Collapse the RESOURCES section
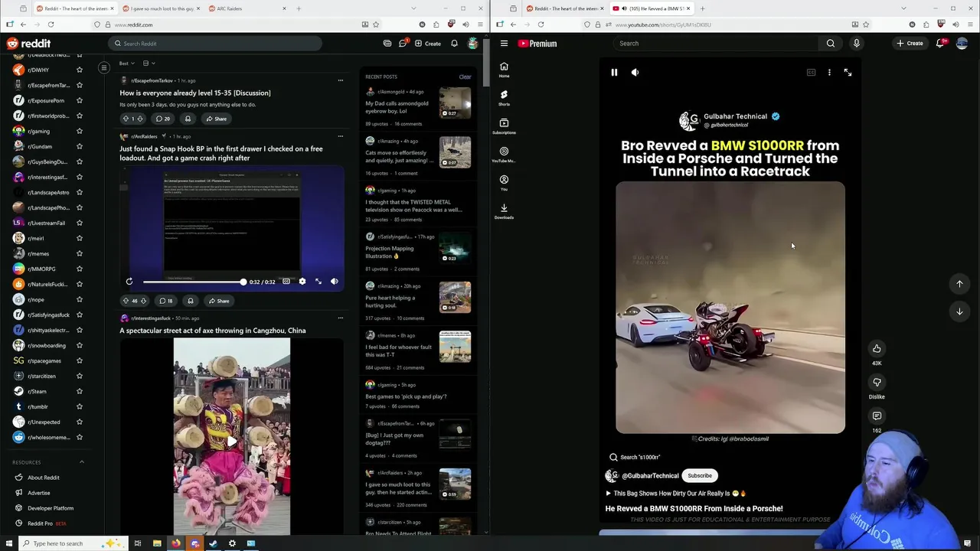The height and width of the screenshot is (551, 980). pyautogui.click(x=82, y=462)
